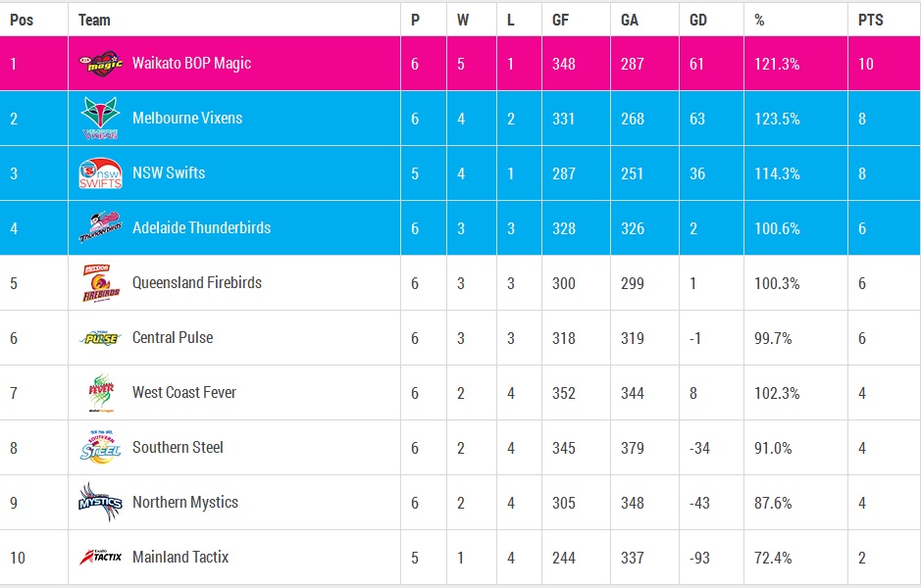Click the Southern Steel team logo
The image size is (921, 588).
coord(100,448)
